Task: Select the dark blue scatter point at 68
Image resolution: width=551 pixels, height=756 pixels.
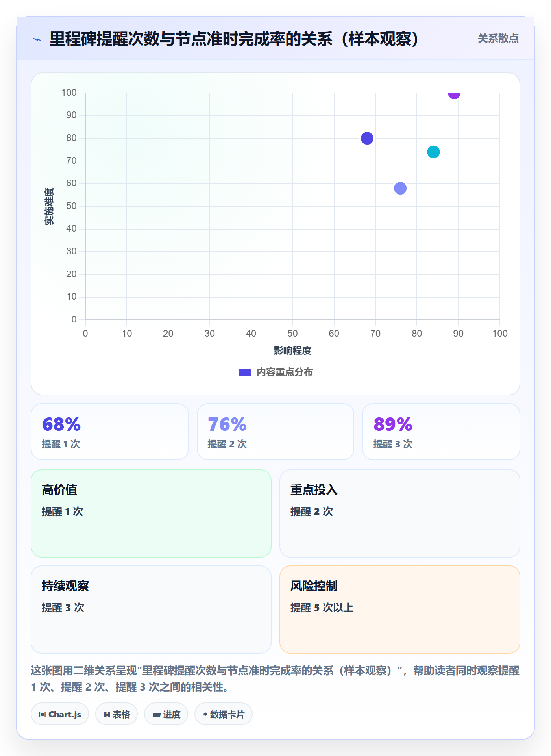Action: (x=367, y=138)
